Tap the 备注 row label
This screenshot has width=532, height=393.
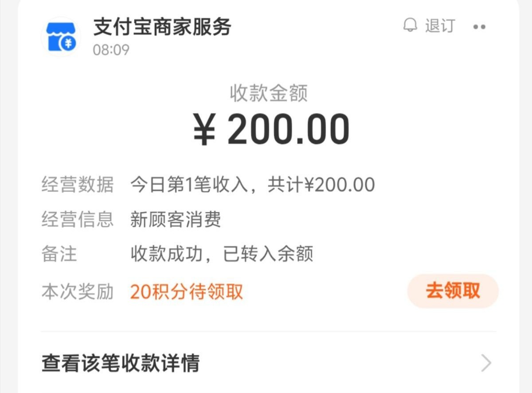click(x=59, y=254)
